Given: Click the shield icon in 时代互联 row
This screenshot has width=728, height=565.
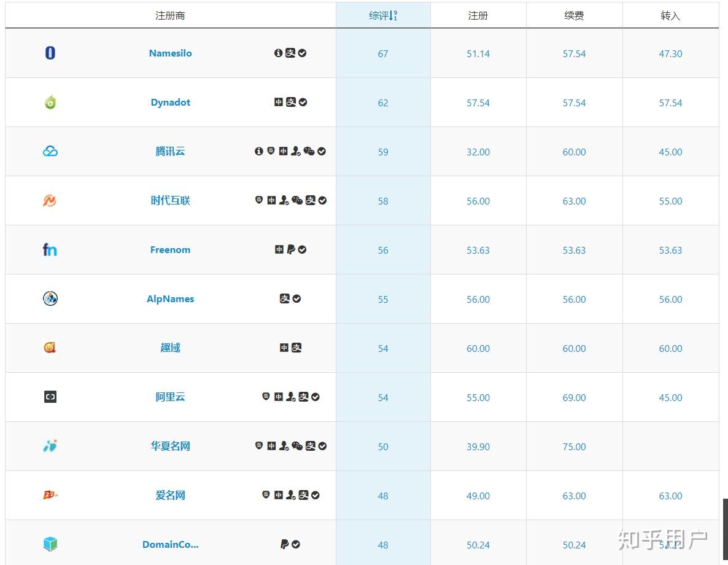Looking at the screenshot, I should 259,200.
